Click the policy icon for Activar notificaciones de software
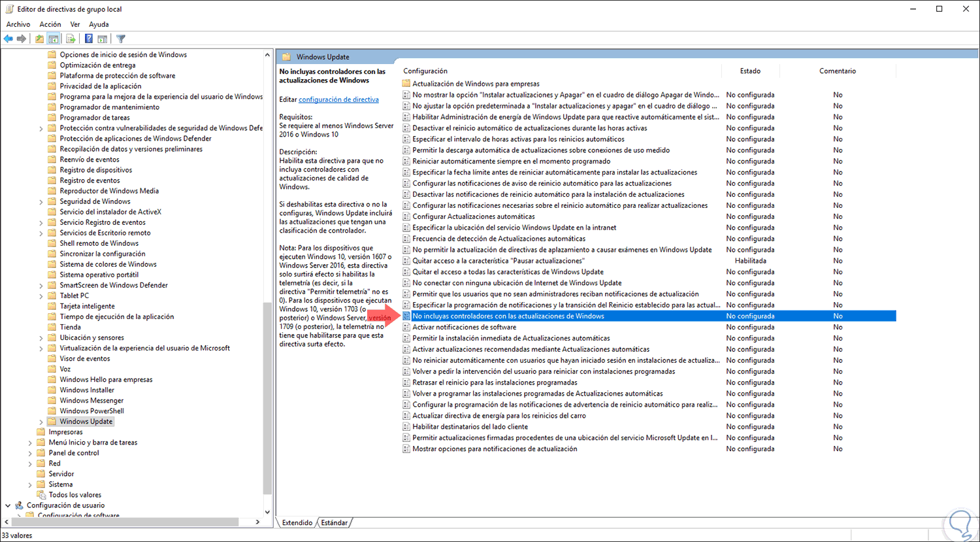 (406, 327)
